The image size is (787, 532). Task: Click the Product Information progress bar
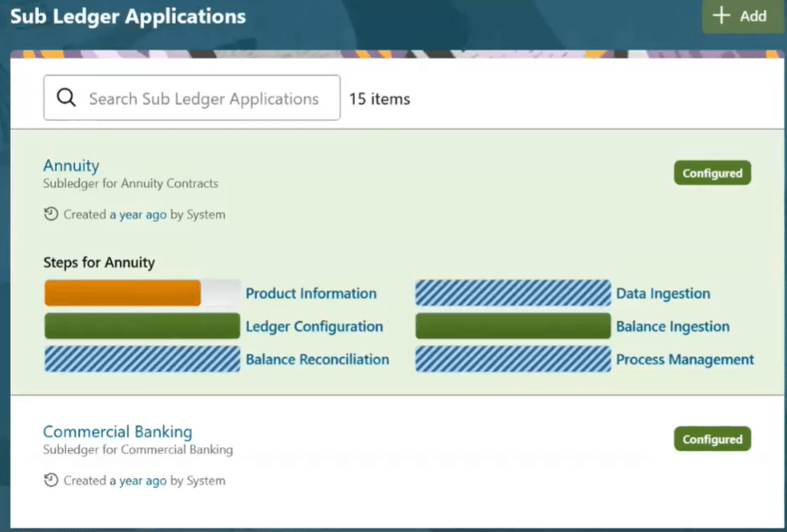click(142, 292)
